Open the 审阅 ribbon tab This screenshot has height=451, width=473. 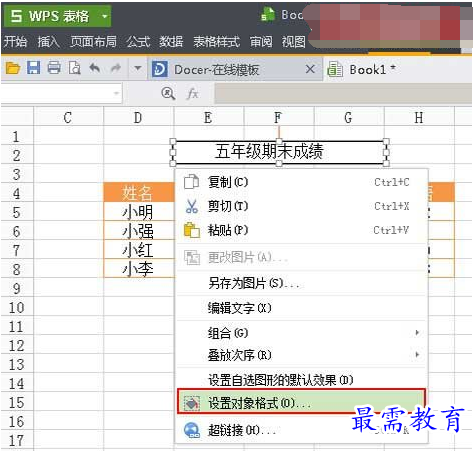[x=261, y=42]
